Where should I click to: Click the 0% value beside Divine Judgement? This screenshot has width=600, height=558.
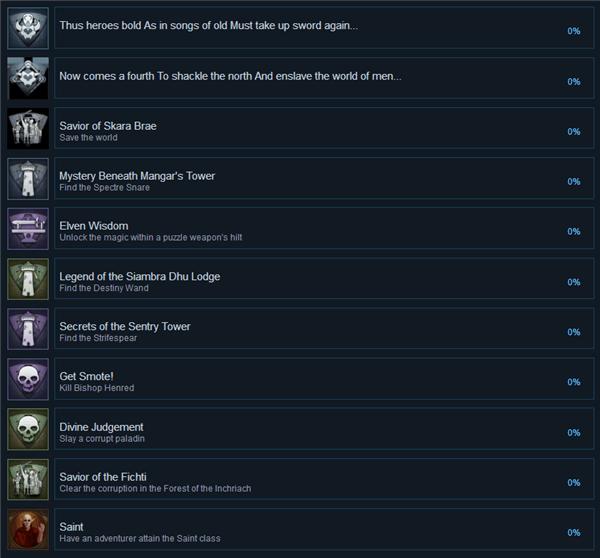574,432
